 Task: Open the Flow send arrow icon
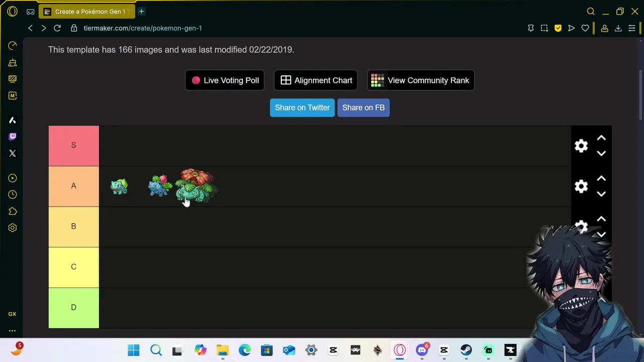pyautogui.click(x=572, y=28)
